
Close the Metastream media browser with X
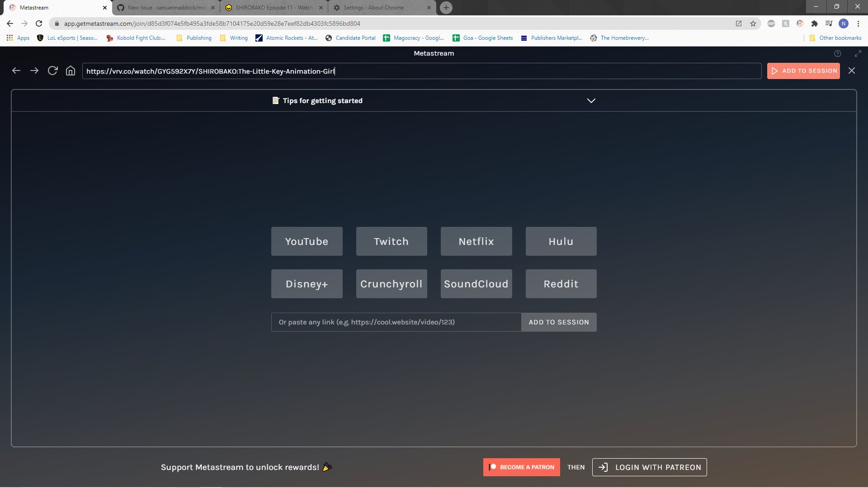[x=852, y=71]
